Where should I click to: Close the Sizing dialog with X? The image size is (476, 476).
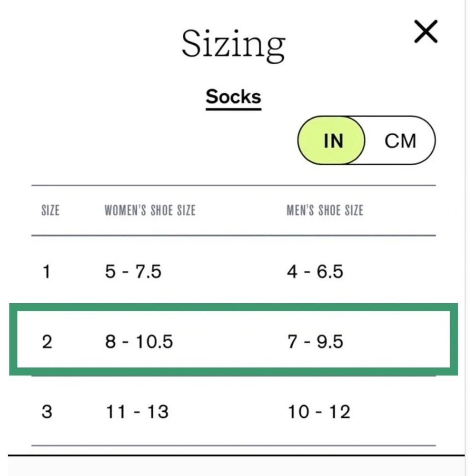[426, 31]
